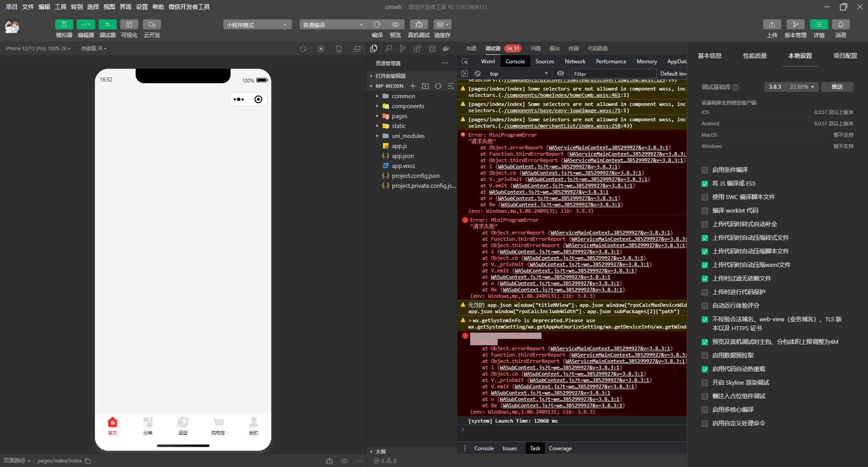The image size is (868, 467).
Task: Open project.config.json file
Action: pyautogui.click(x=415, y=176)
